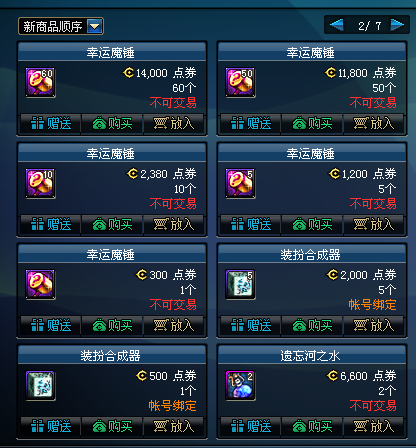Screen dimensions: 416x448
Task: Go to the previous shop page arrow
Action: 336,25
